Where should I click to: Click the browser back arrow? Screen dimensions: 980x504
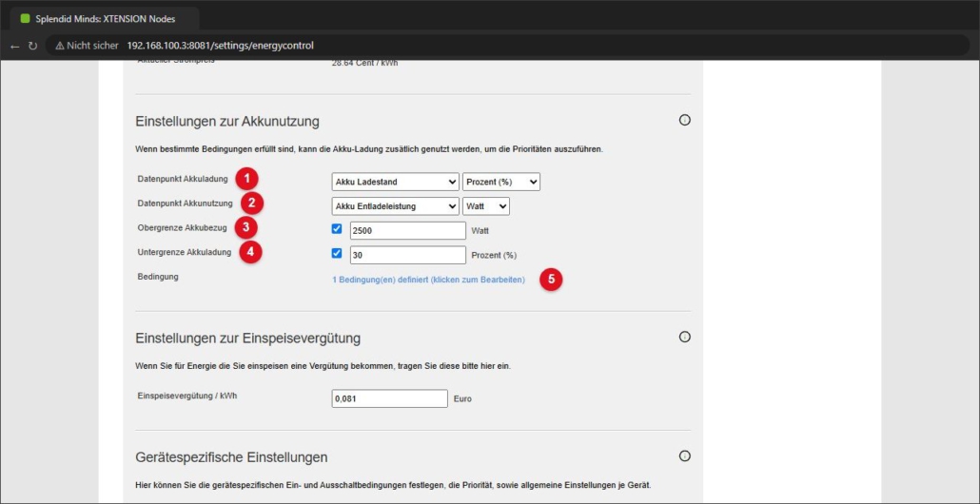pos(15,46)
